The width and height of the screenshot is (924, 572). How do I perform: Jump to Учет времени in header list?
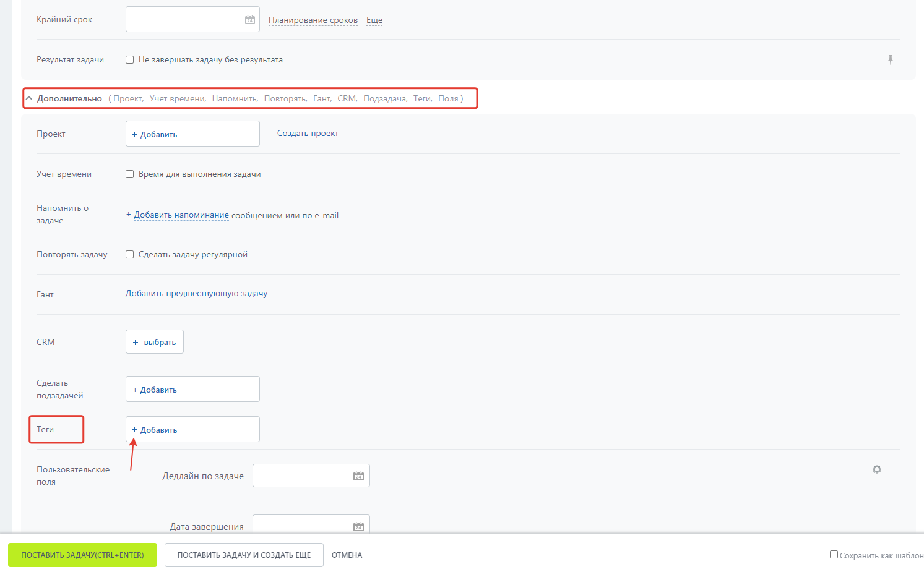[178, 98]
